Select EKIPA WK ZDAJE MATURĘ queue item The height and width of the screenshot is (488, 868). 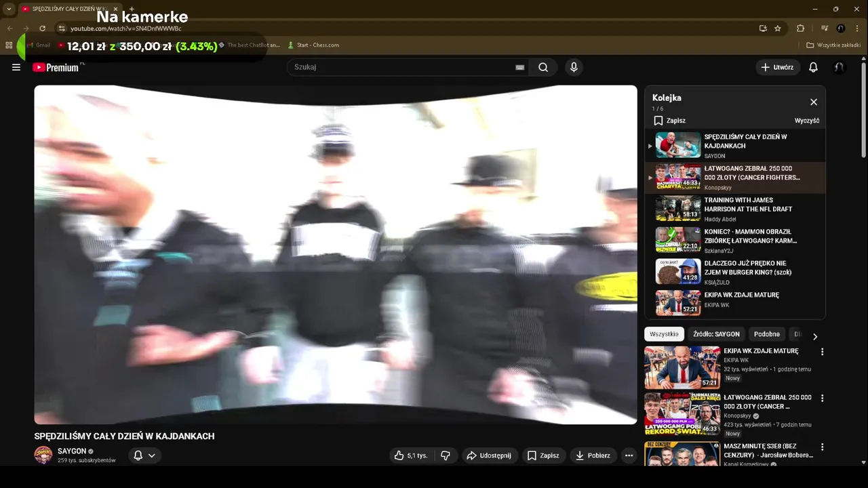(x=735, y=303)
